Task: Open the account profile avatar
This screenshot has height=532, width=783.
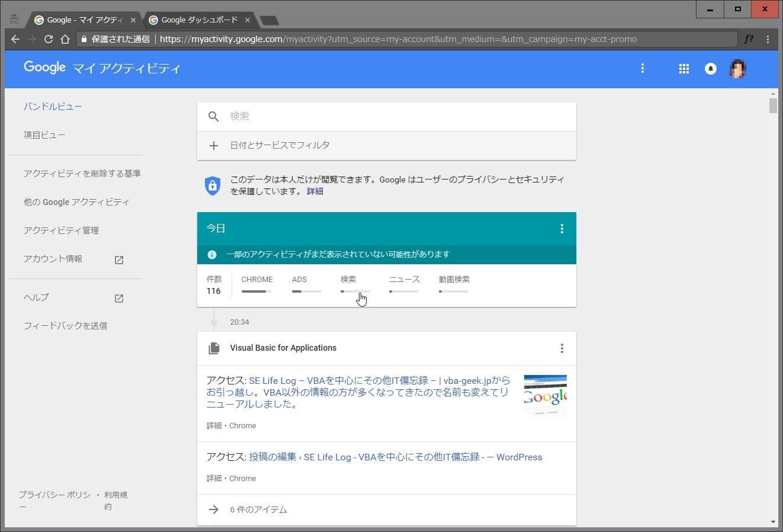Action: pos(737,69)
